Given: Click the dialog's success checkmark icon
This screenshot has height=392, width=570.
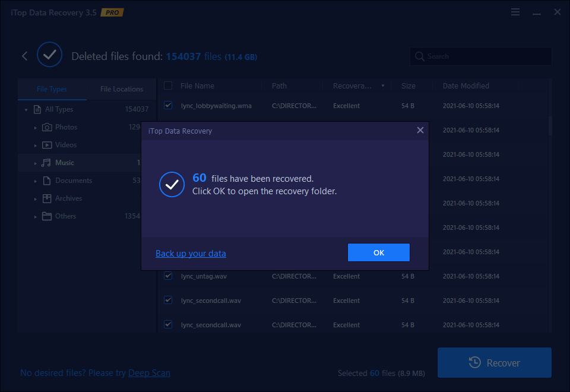Looking at the screenshot, I should click(x=172, y=184).
